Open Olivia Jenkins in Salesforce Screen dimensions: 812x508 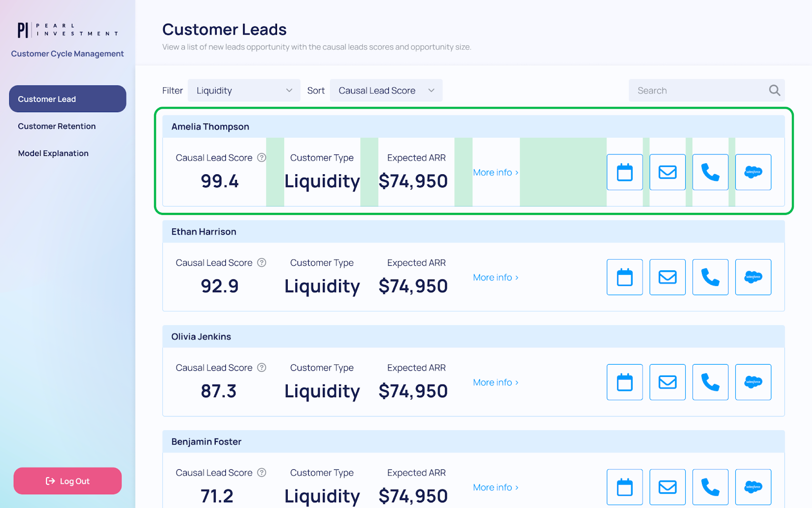(x=753, y=382)
